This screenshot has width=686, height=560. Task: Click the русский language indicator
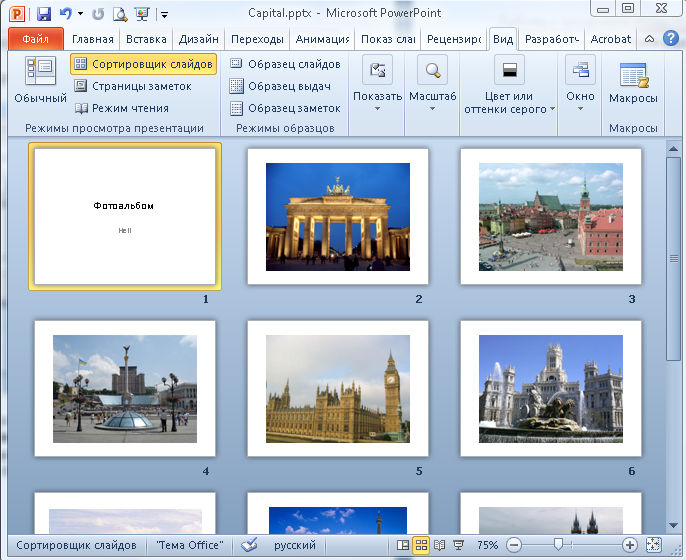(x=294, y=545)
